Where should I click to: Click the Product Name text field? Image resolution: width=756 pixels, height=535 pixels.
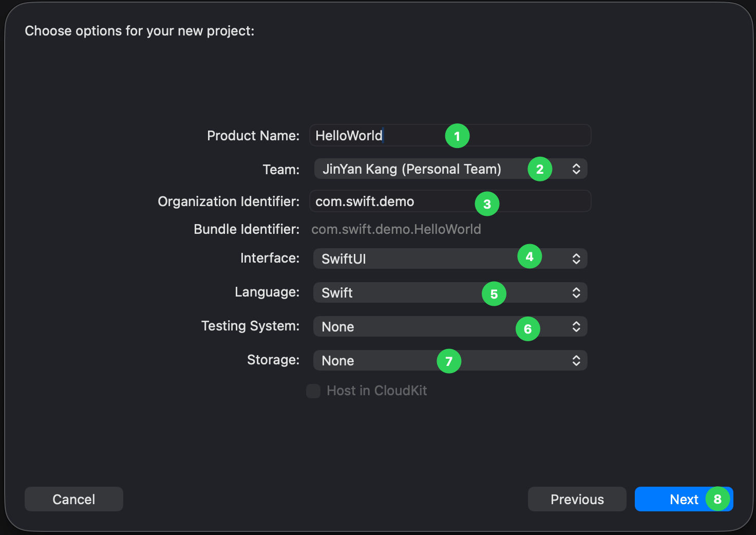pos(450,136)
